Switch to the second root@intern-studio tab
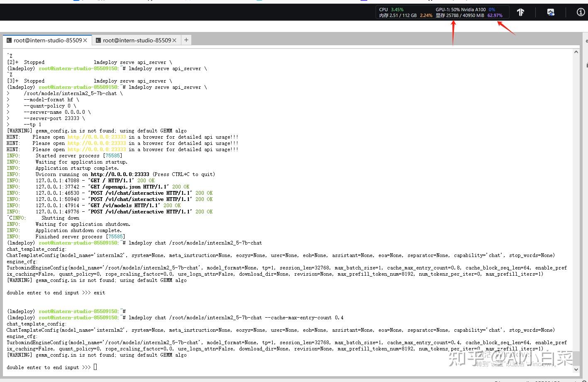 click(x=137, y=40)
